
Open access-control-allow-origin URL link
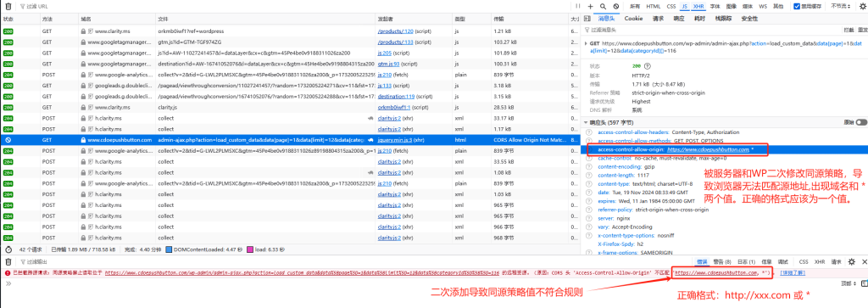pos(708,149)
